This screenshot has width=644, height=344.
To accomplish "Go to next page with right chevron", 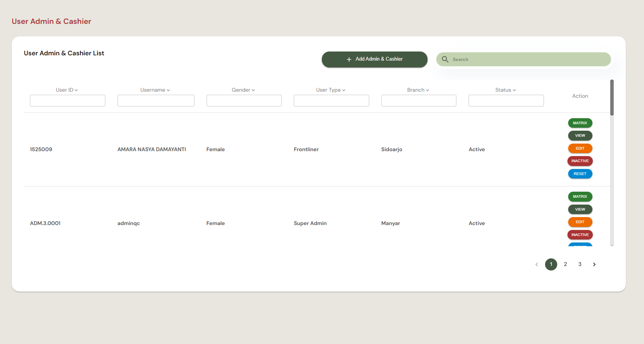I will [594, 264].
